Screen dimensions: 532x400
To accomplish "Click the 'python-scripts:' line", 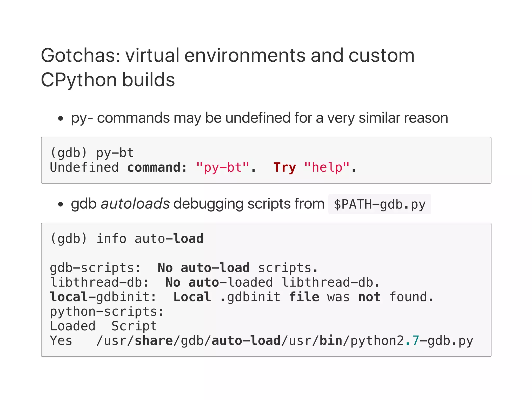I will [107, 312].
